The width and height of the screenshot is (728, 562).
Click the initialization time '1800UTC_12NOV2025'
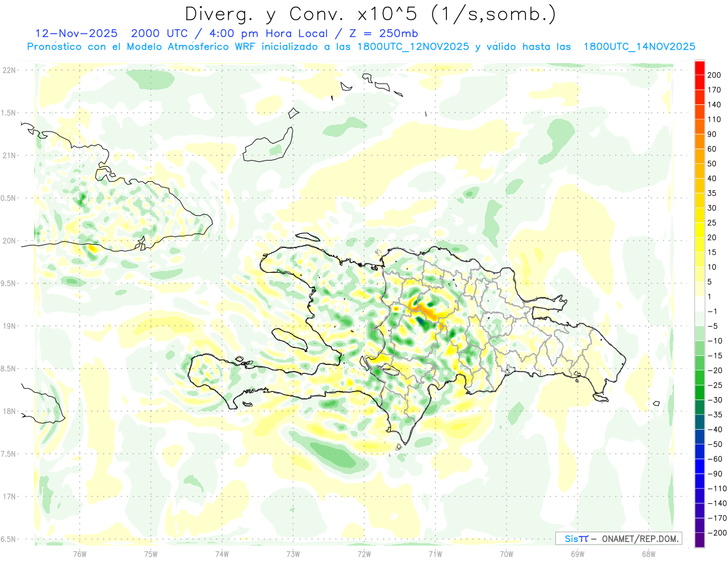tap(413, 47)
